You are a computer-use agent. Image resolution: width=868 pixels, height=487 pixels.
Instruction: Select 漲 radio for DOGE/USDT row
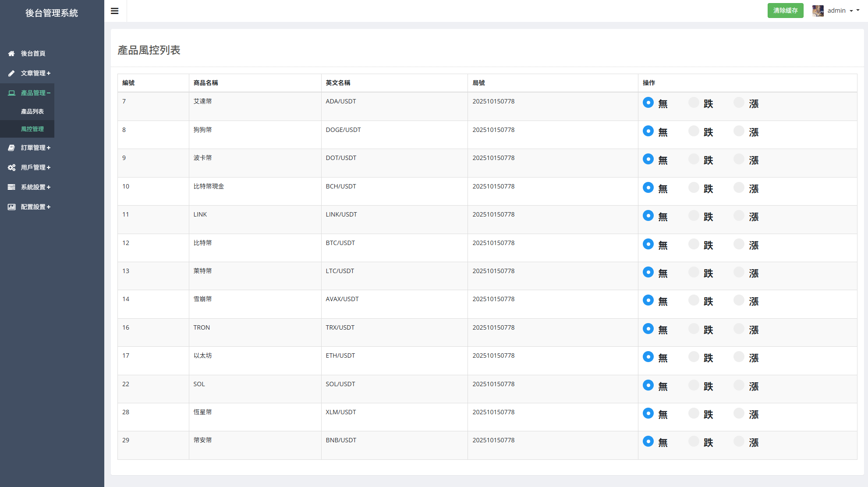point(739,131)
